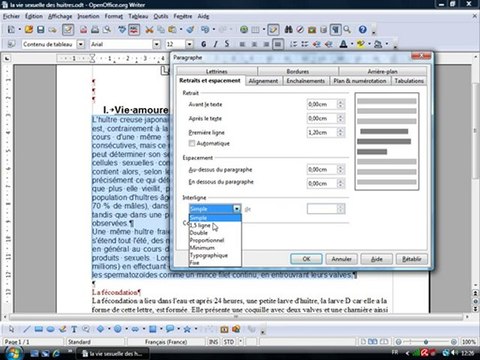
Task: Click the Print icon in the standard toolbar
Action: [x=95, y=29]
